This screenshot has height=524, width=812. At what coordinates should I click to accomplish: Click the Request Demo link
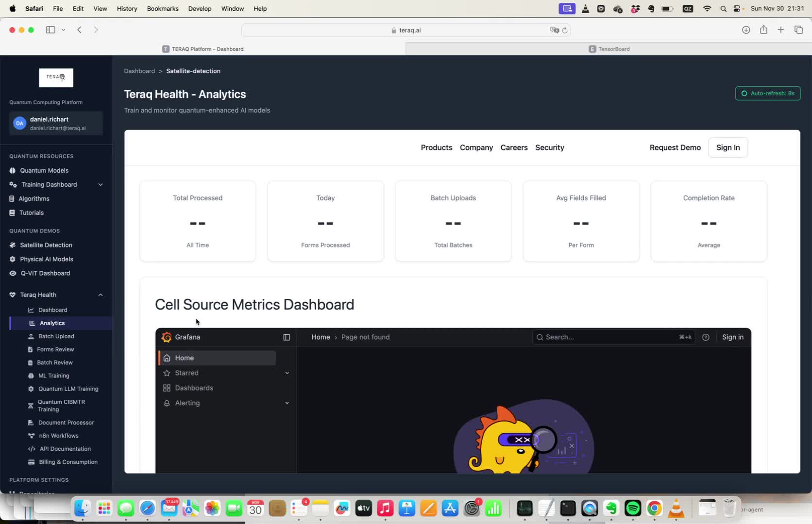point(675,147)
